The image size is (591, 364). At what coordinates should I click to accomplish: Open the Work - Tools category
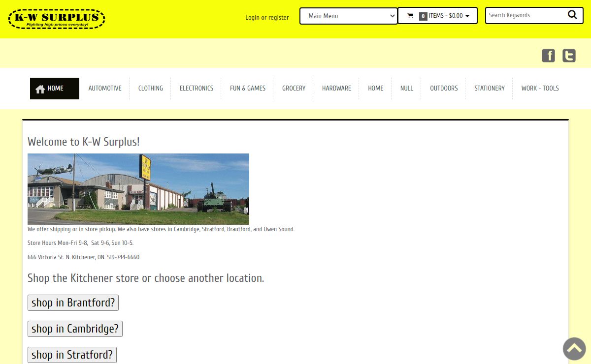point(540,89)
